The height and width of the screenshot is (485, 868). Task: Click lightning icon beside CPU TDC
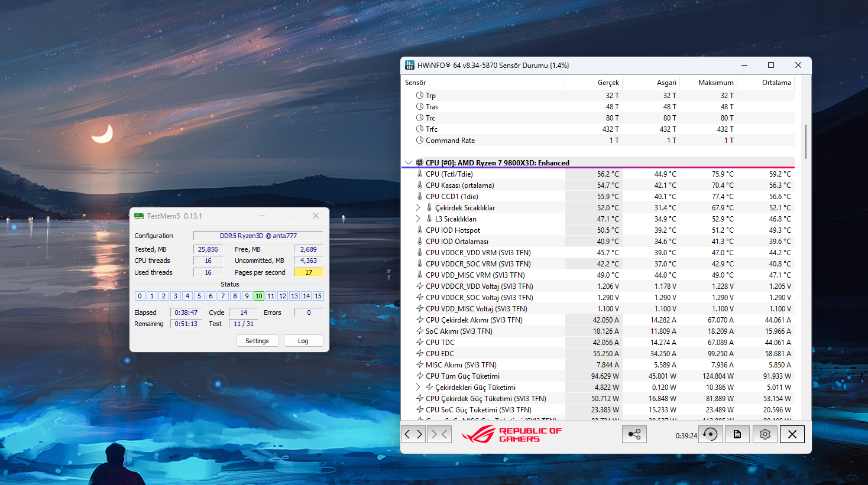[420, 342]
